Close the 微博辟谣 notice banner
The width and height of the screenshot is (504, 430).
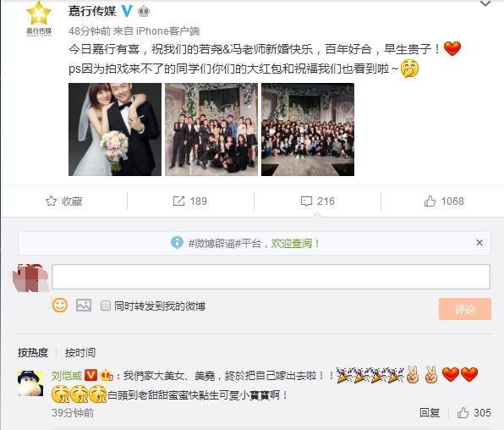coord(479,243)
